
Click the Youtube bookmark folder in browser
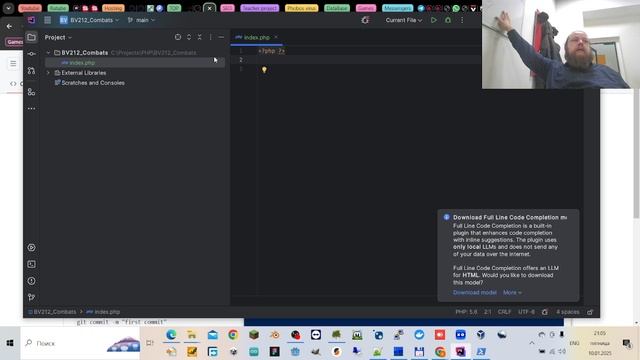[x=30, y=8]
